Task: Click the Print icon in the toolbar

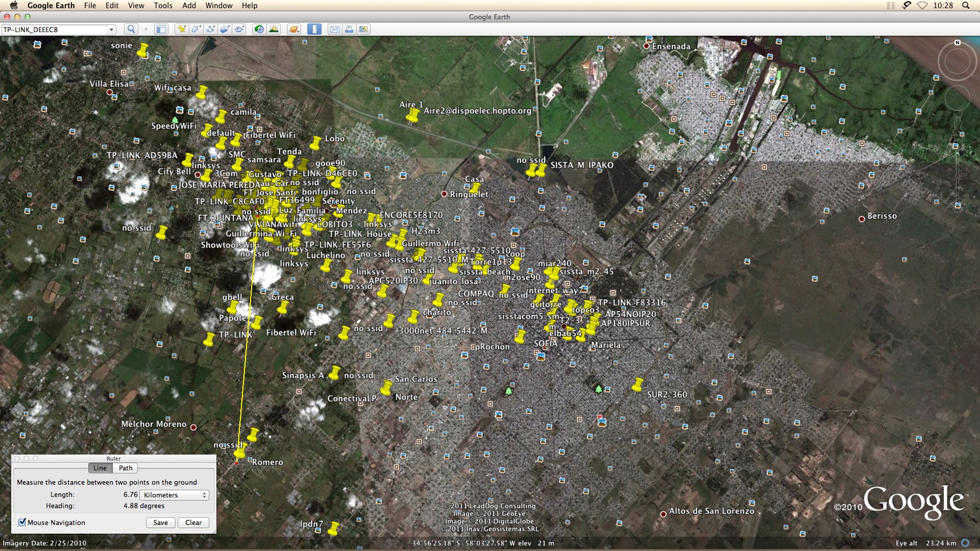Action: (349, 29)
